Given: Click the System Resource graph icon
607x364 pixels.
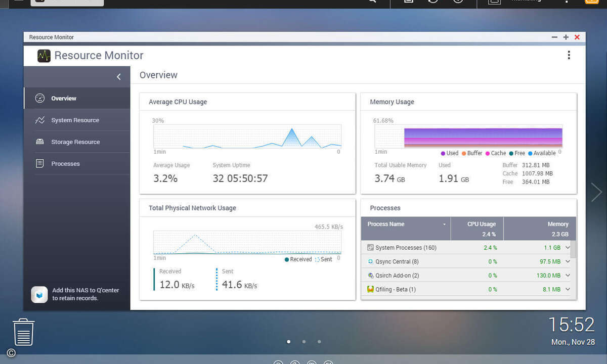Looking at the screenshot, I should (x=40, y=120).
